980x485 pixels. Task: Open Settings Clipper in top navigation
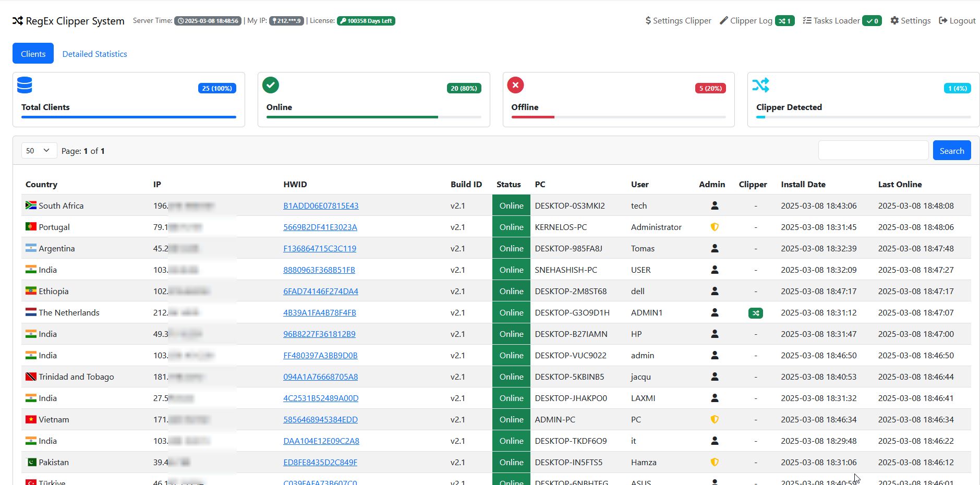(x=678, y=21)
